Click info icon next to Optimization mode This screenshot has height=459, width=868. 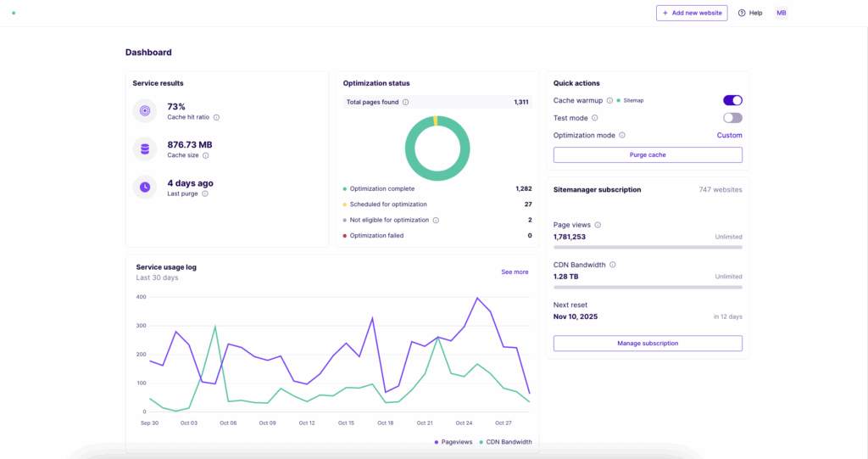pyautogui.click(x=622, y=135)
